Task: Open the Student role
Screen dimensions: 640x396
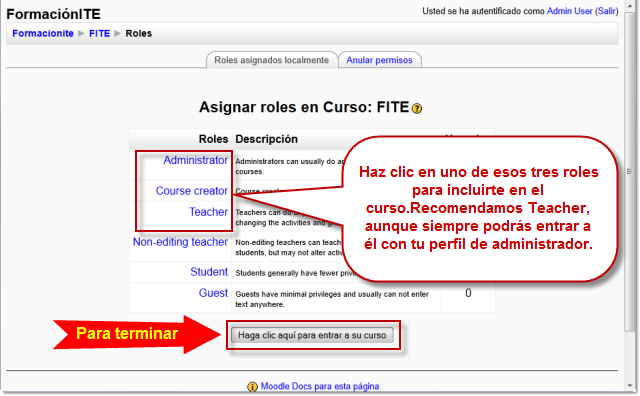Action: [209, 272]
